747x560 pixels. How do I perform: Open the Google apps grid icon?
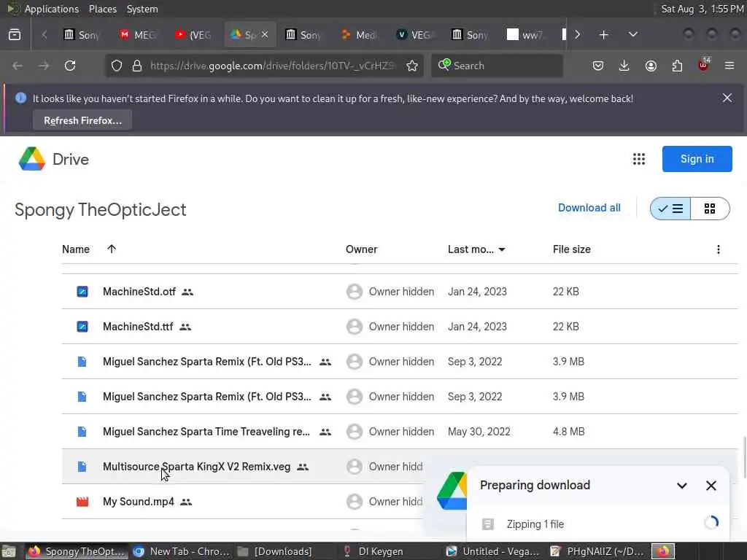pos(639,159)
